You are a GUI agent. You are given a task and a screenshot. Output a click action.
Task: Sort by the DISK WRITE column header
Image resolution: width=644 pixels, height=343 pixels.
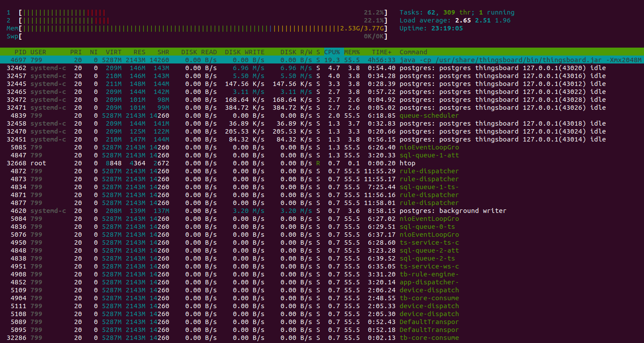tap(244, 52)
